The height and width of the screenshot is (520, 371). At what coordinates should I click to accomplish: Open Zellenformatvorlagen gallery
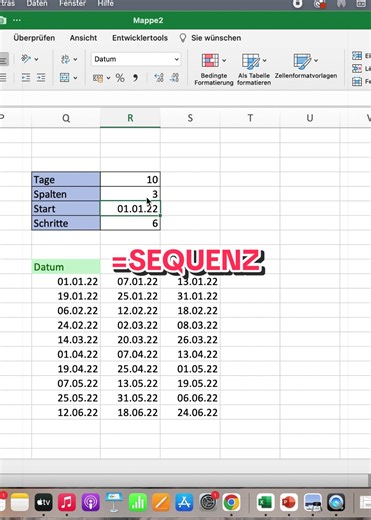[306, 67]
